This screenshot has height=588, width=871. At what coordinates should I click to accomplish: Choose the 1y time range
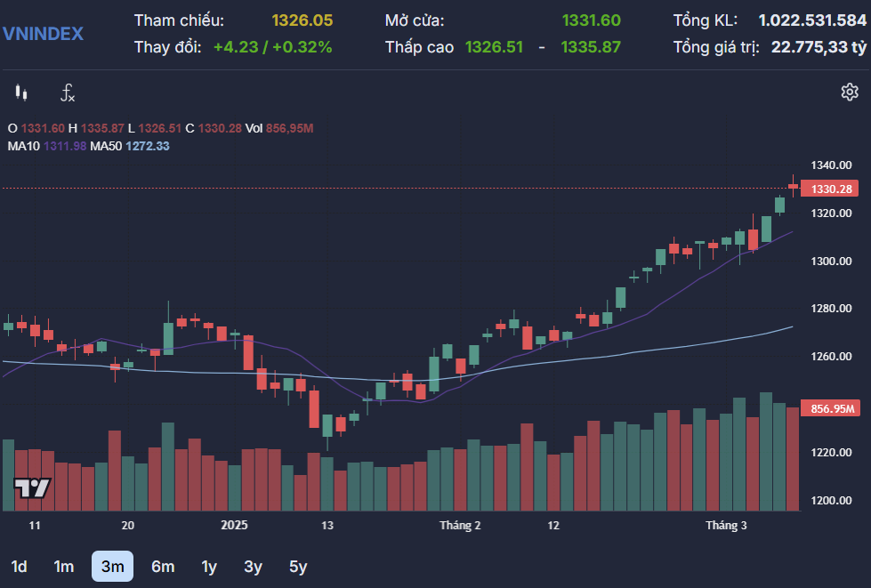pos(209,567)
